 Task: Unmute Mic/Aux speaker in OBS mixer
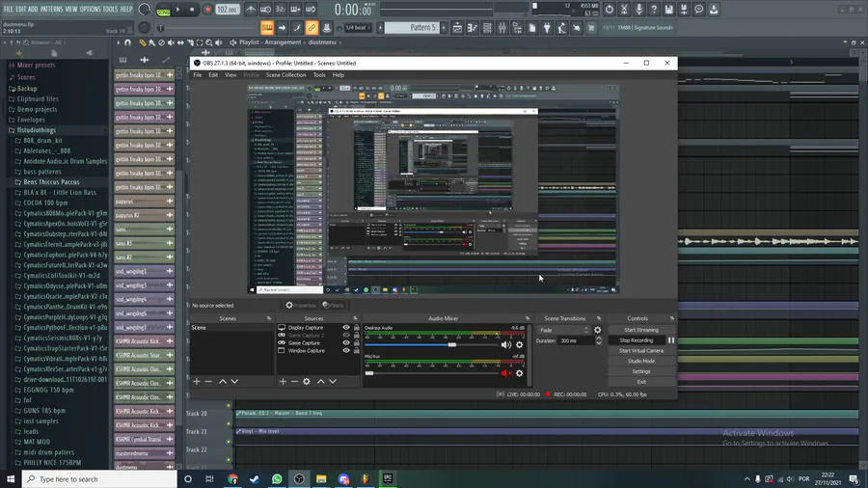(506, 373)
